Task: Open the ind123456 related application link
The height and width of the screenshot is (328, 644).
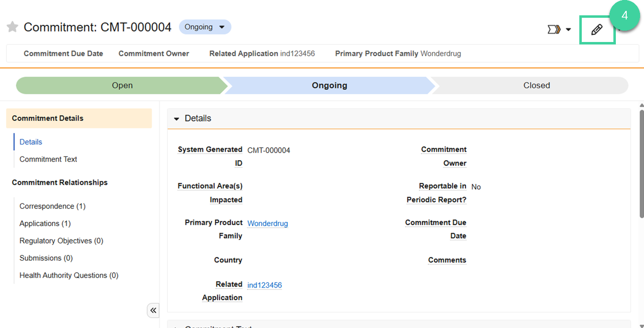Action: tap(265, 285)
